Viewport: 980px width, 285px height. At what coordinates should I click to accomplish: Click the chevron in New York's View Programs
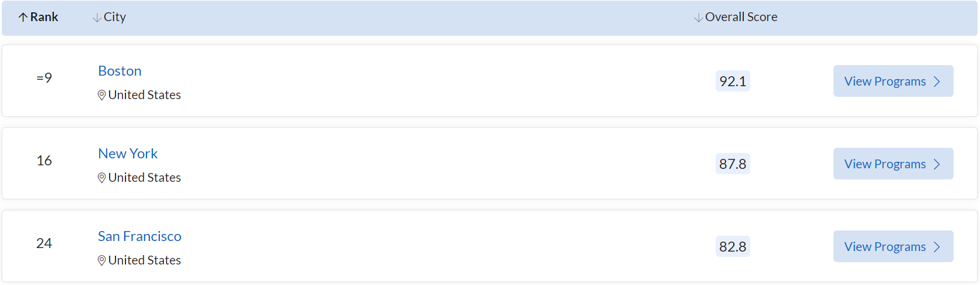point(937,164)
